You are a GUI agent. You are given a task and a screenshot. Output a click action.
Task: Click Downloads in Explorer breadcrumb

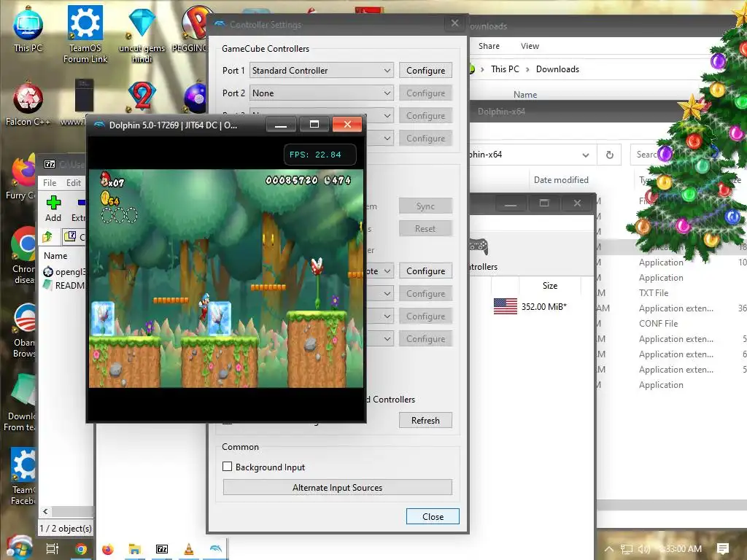[x=557, y=69]
